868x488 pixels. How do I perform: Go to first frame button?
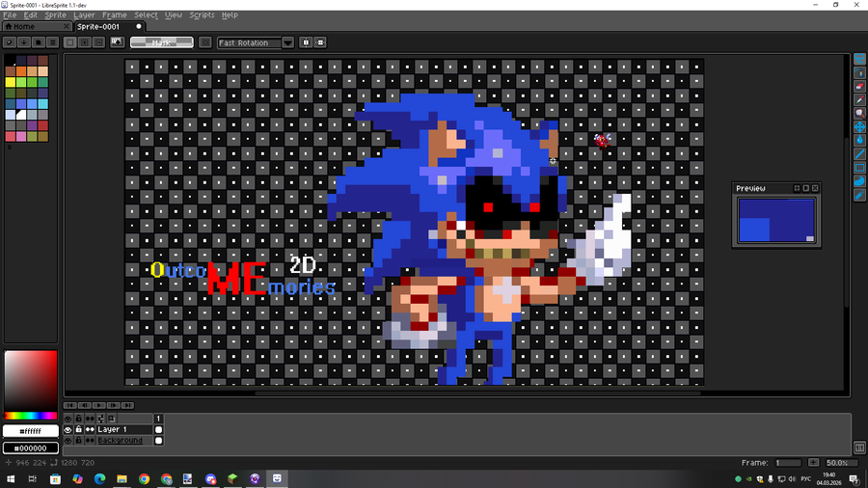[70, 406]
